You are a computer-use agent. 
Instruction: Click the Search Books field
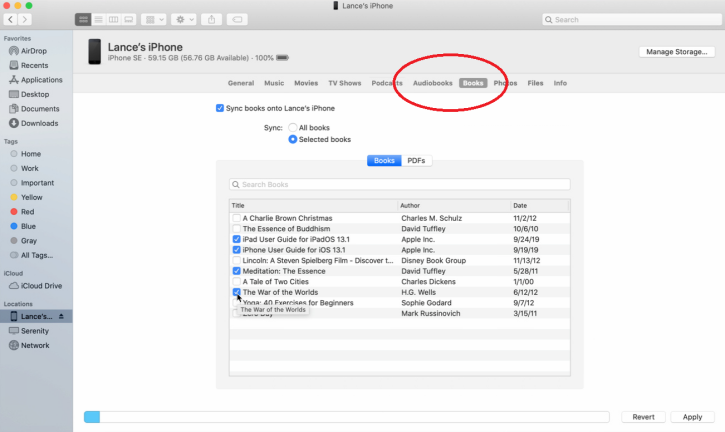[x=399, y=185]
